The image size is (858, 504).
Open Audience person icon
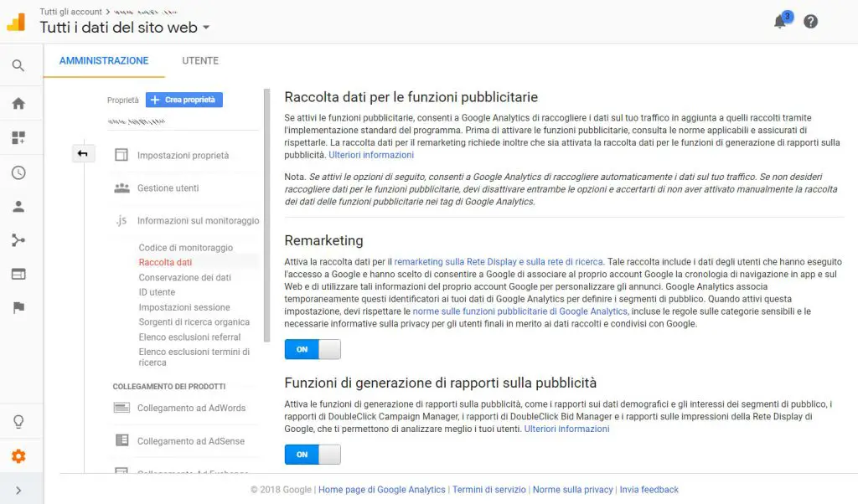point(18,207)
